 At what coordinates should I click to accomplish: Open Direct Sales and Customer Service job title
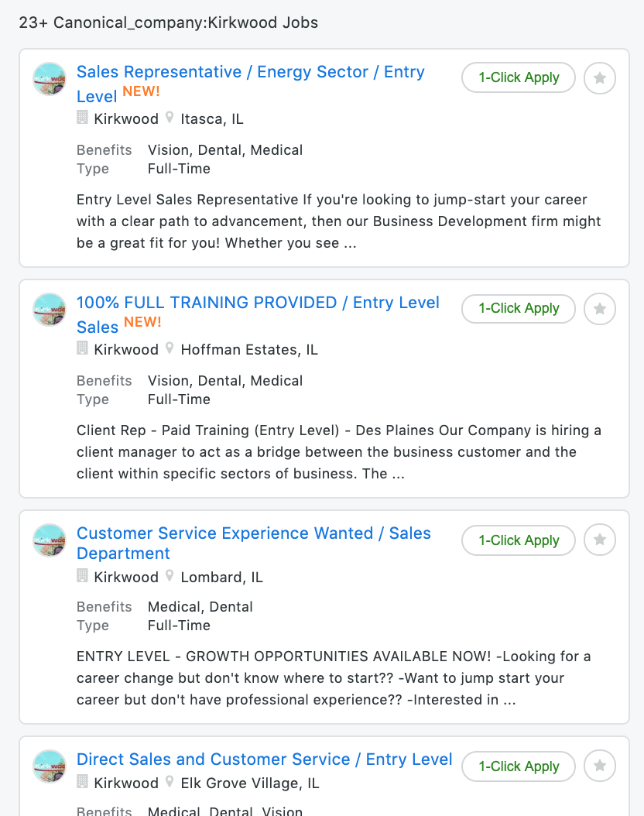point(264,759)
